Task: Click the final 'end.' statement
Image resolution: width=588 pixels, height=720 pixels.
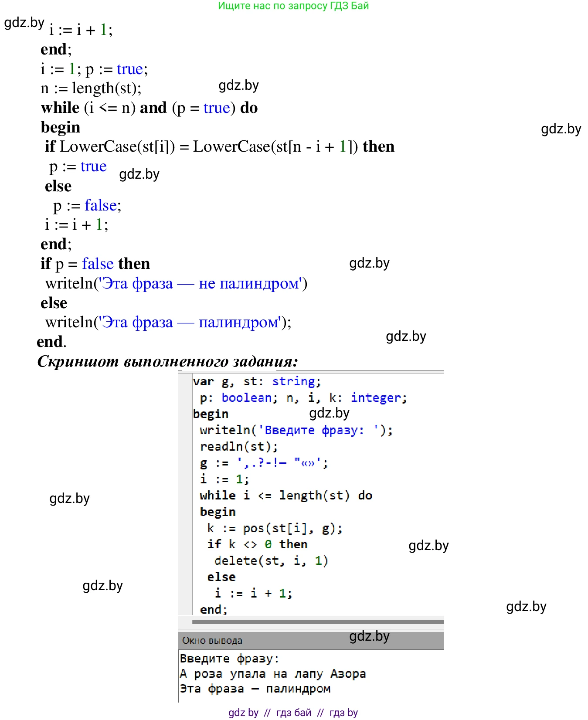Action: [51, 342]
